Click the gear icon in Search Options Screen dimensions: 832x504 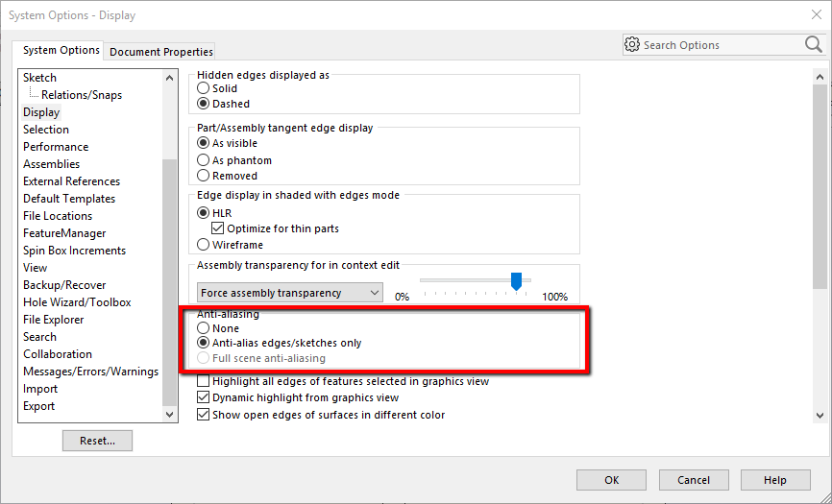[632, 44]
